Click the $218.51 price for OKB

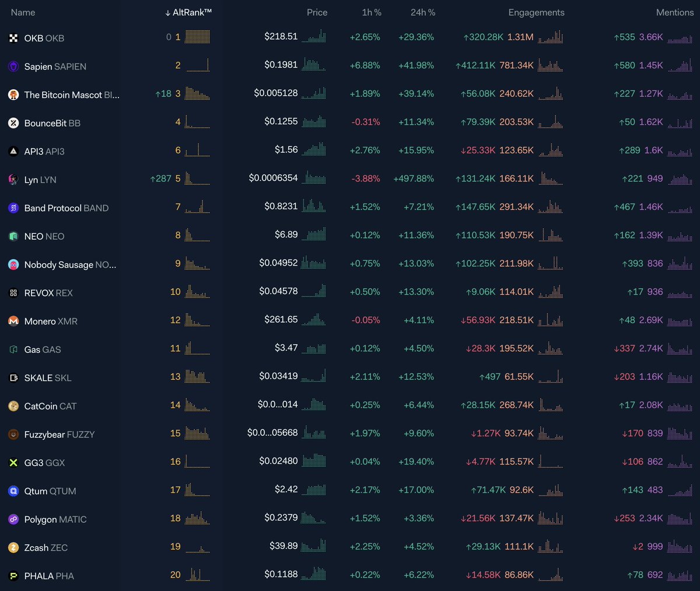pos(281,36)
